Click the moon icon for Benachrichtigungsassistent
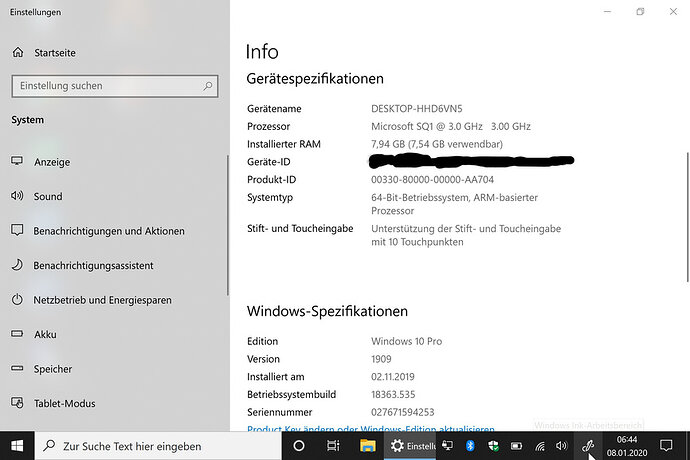The image size is (690, 460). pos(17,265)
